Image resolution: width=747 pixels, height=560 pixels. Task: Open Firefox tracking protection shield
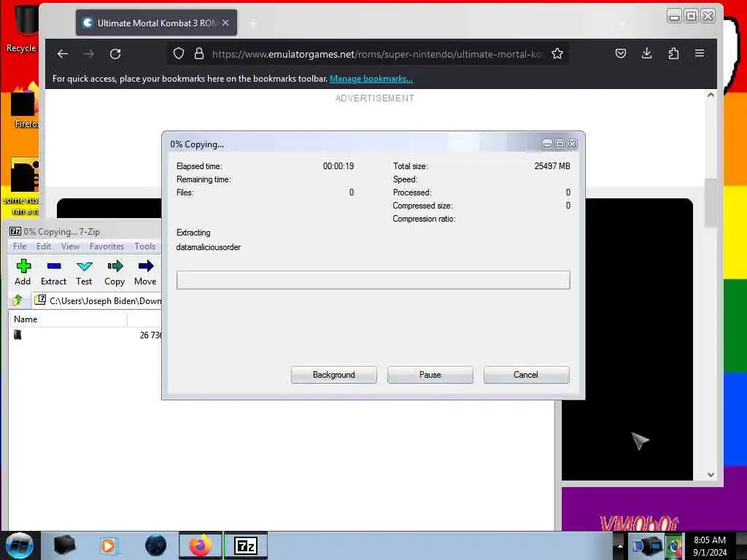coord(179,54)
